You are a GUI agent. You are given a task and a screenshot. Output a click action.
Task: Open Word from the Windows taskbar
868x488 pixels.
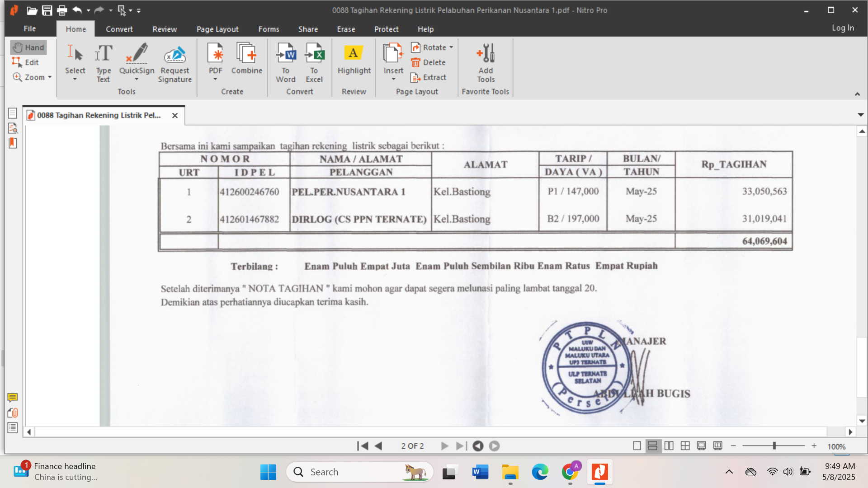(x=480, y=472)
